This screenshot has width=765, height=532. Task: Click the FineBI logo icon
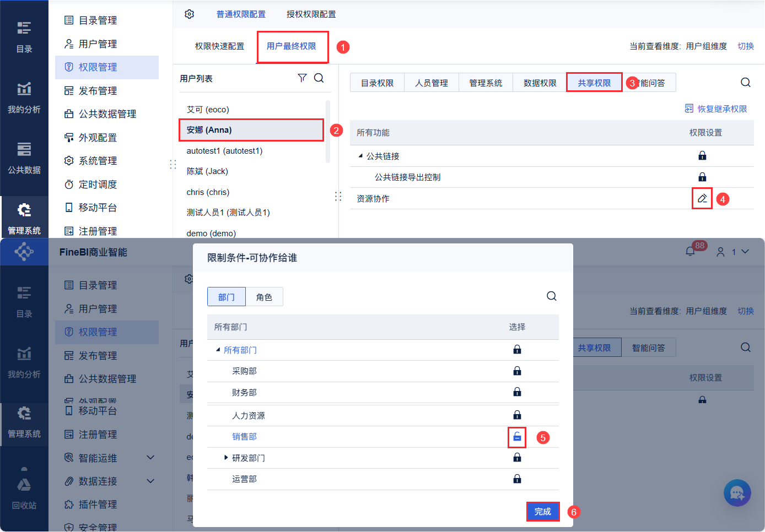point(24,252)
